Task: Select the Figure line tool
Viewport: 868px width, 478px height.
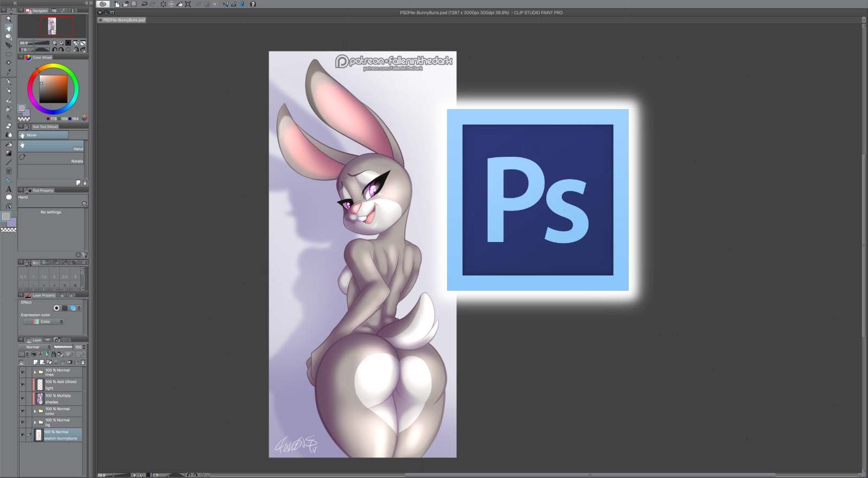Action: (x=9, y=162)
